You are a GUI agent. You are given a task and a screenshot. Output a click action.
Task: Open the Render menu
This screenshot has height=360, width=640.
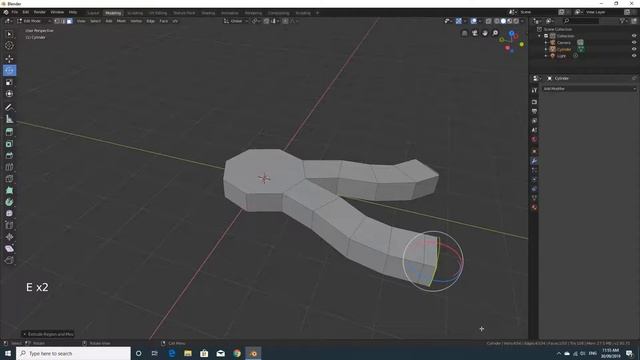pos(40,12)
